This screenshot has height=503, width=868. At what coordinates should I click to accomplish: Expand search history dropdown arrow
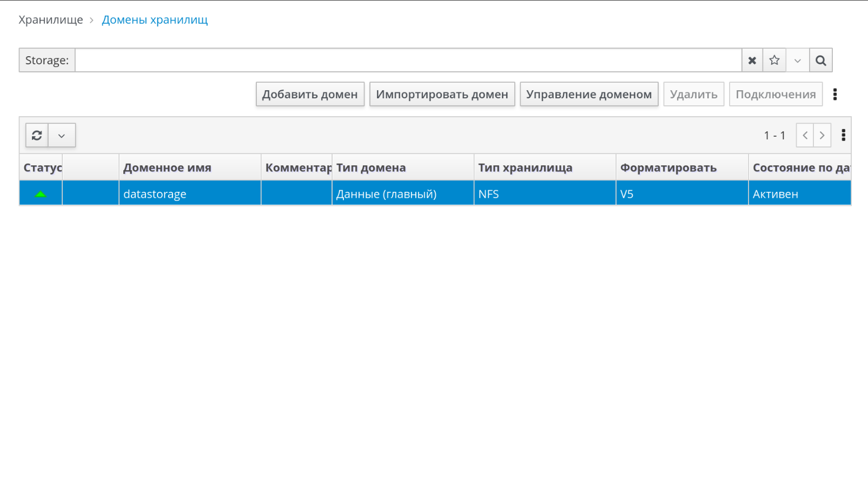[x=797, y=61]
